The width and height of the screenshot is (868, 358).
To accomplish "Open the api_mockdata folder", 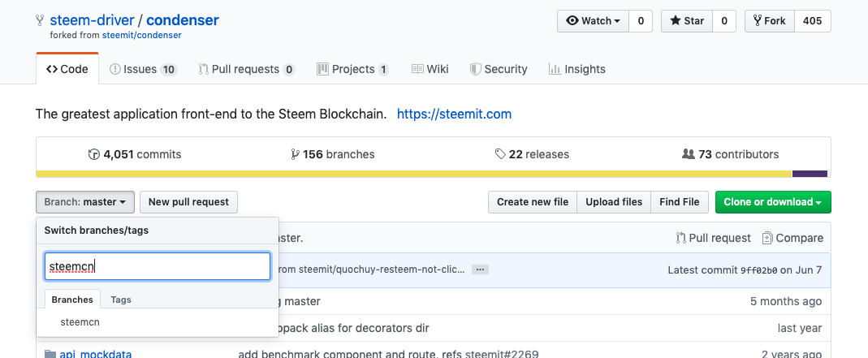I will [x=95, y=354].
